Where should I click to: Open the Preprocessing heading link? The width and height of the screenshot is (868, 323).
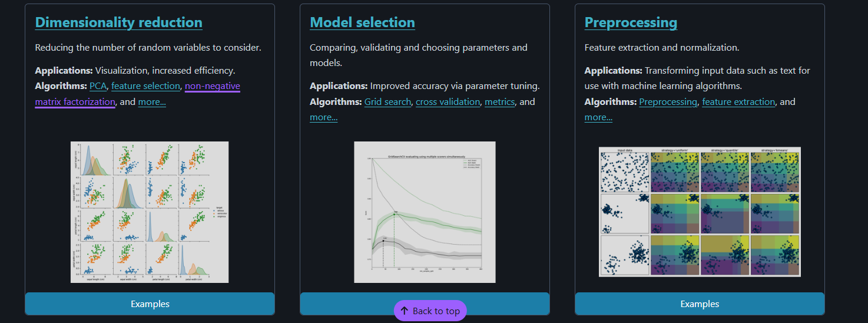[x=631, y=22]
